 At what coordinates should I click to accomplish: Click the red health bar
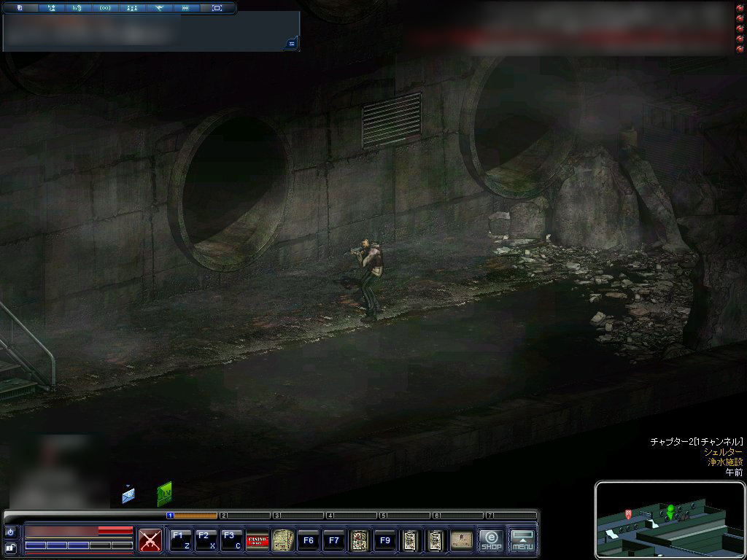pyautogui.click(x=79, y=531)
